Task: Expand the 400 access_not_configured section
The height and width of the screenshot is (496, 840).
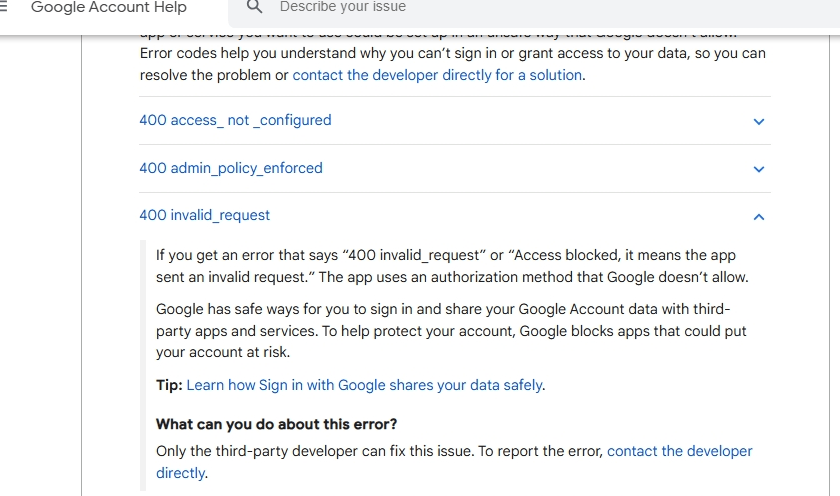Action: click(455, 121)
